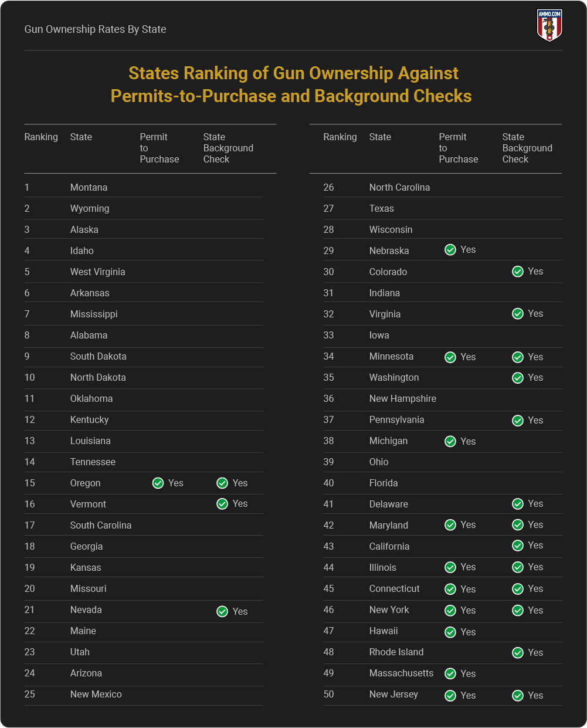Click Nebraska's Permit to Purchase checkmark
Viewport: 587px width, 728px height.
tap(450, 250)
